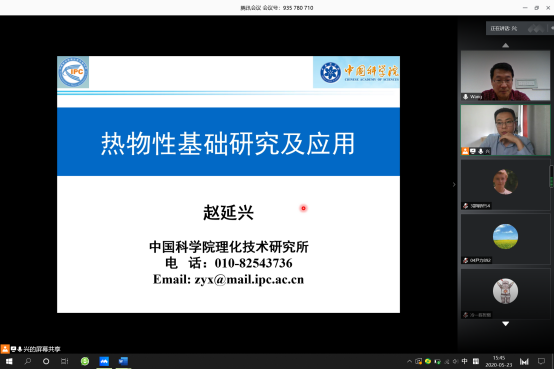Select the presenter's green-bordered video thumbnail
Viewport: 554px width, 370px height.
point(505,130)
